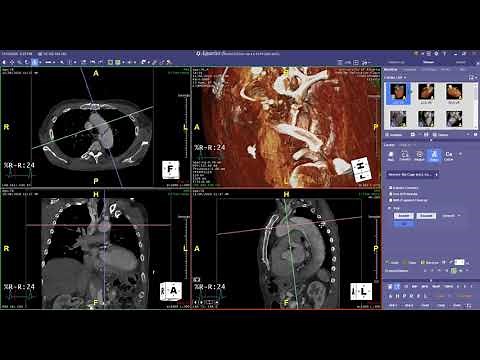
Task: Open the Remove Rib Cage dropdown
Action: pyautogui.click(x=413, y=174)
